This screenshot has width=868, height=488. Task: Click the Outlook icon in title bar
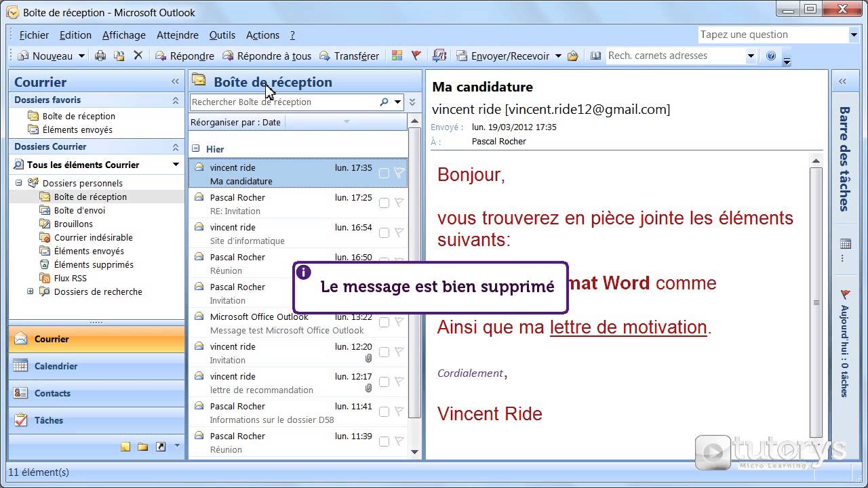pos(12,12)
